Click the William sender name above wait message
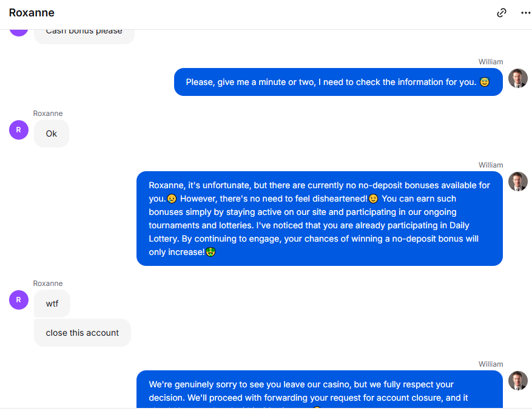This screenshot has width=532, height=411. [491, 62]
